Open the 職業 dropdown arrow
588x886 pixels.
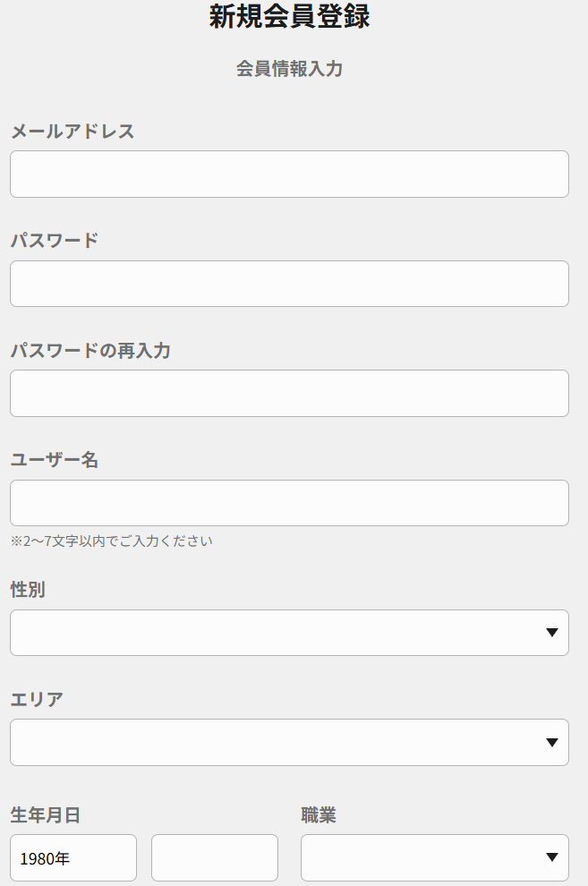(x=551, y=858)
